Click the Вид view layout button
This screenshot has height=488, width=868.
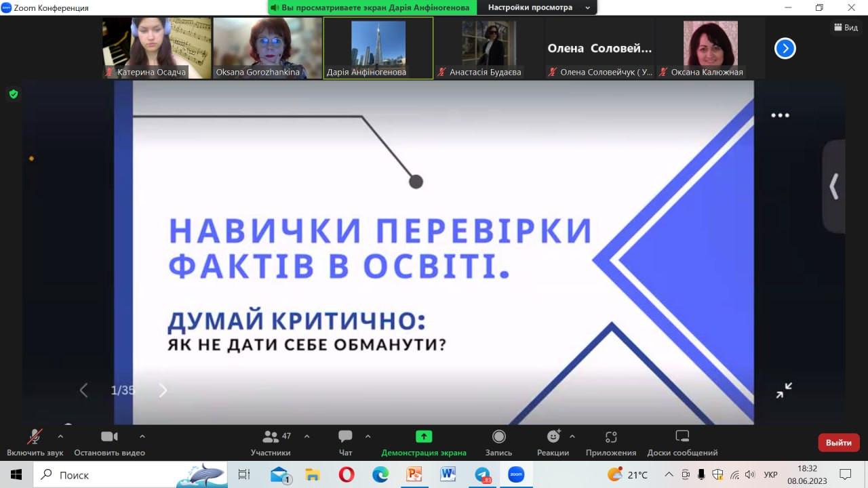click(x=846, y=27)
